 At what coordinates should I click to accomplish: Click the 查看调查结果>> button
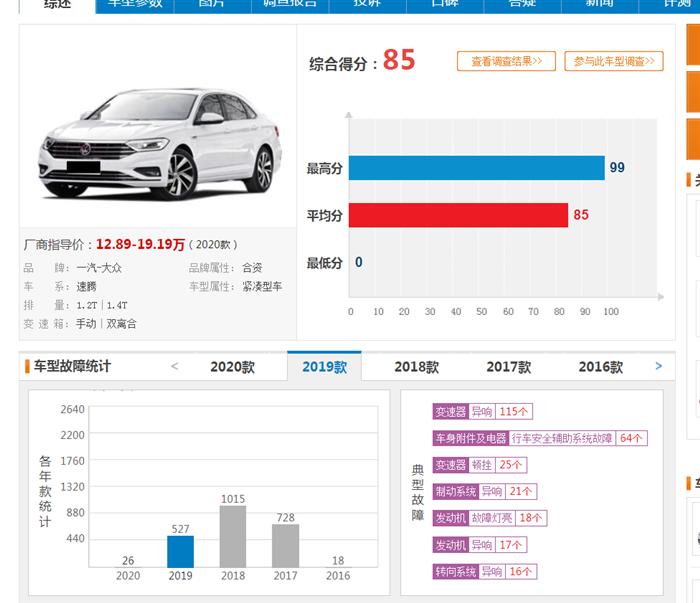pyautogui.click(x=506, y=61)
